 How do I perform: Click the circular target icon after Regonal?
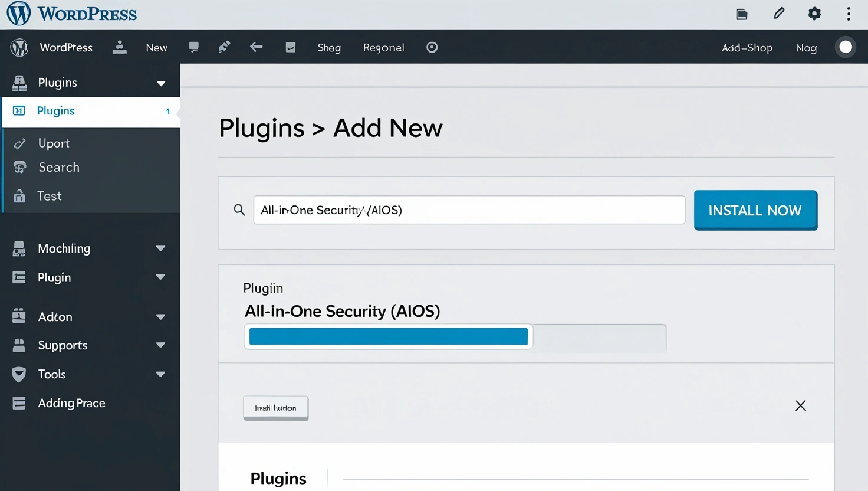432,47
